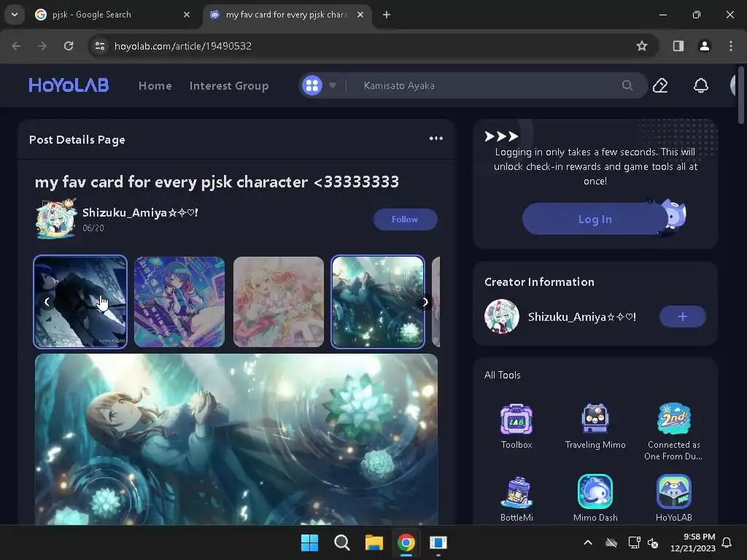Expand the tab search dropdown
747x560 pixels.
coord(15,15)
